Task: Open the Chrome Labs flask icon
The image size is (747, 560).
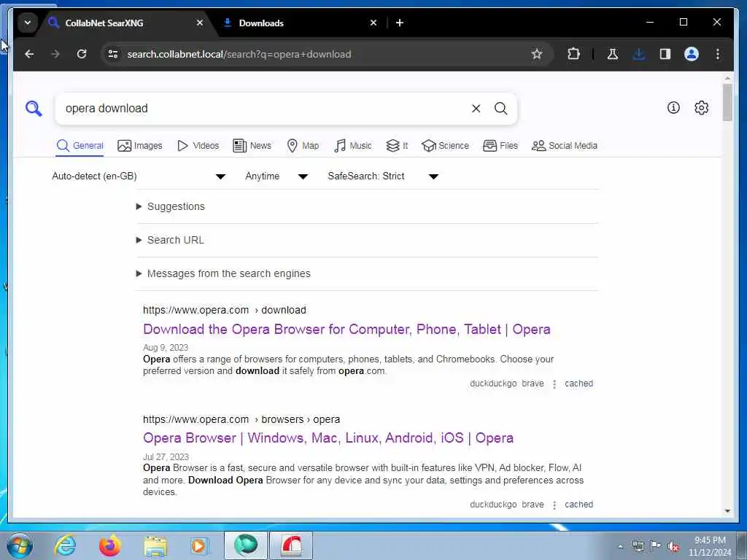Action: tap(613, 54)
